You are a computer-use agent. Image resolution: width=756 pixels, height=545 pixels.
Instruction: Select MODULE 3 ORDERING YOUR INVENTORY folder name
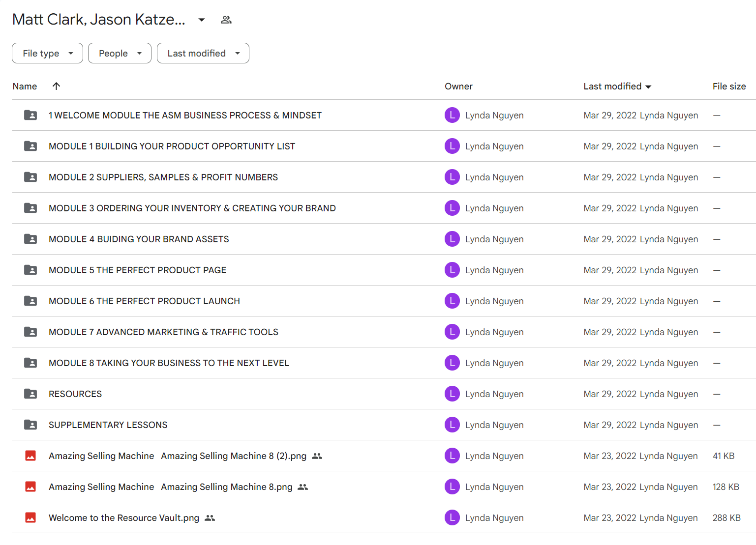[192, 208]
